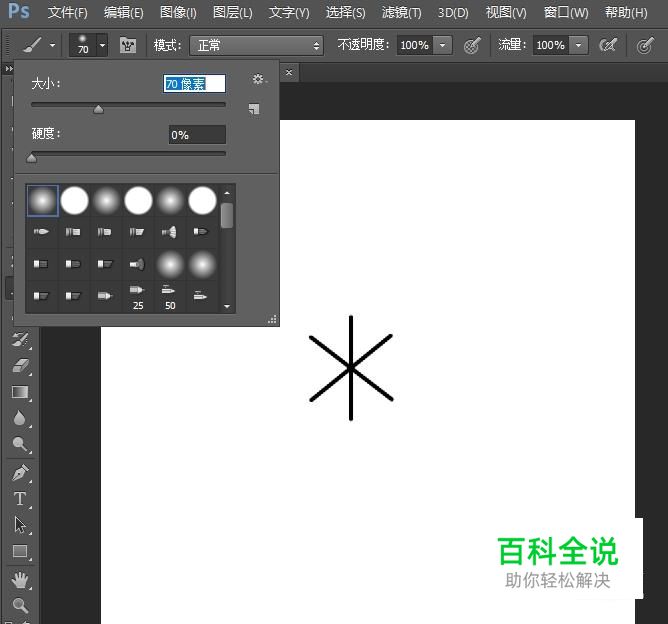The height and width of the screenshot is (624, 668).
Task: Select the History Brush tool in toolbar
Action: tap(20, 339)
